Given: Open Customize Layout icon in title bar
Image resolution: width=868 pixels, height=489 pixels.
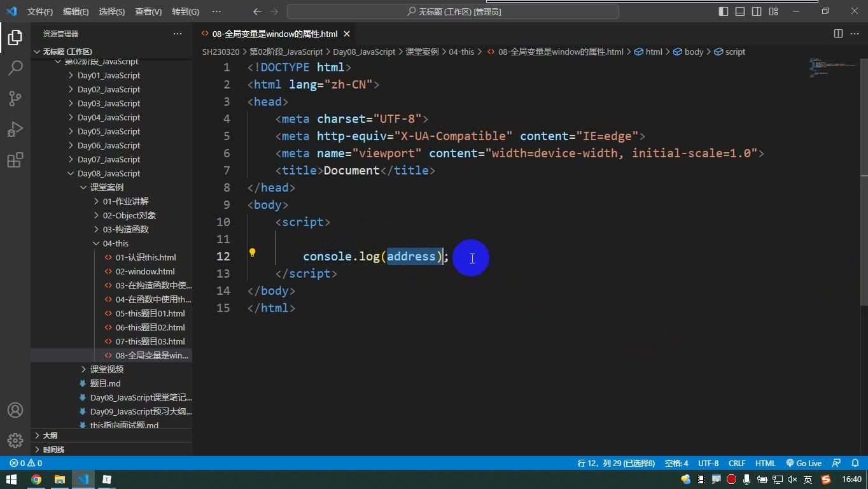Looking at the screenshot, I should point(773,11).
